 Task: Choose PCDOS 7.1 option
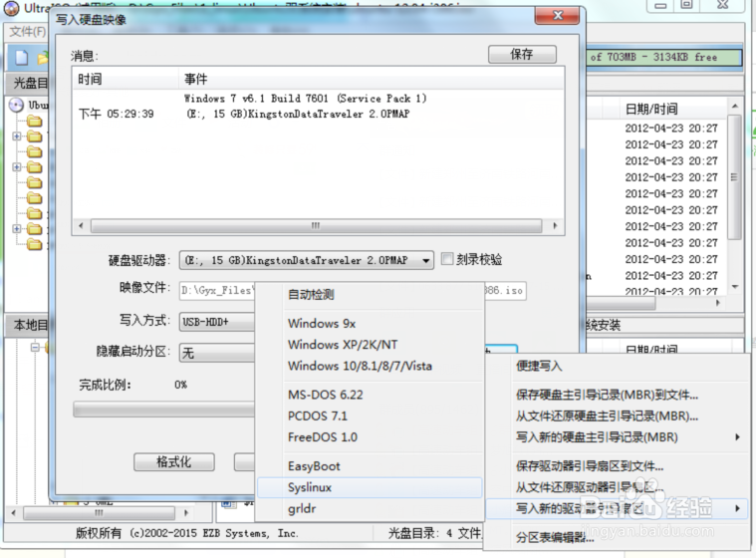pos(370,416)
